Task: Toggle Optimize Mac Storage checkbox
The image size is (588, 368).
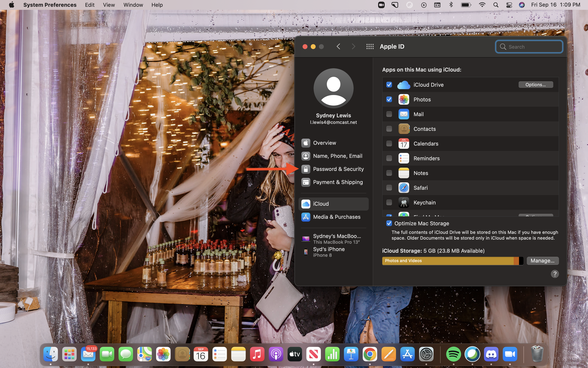Action: click(x=389, y=223)
